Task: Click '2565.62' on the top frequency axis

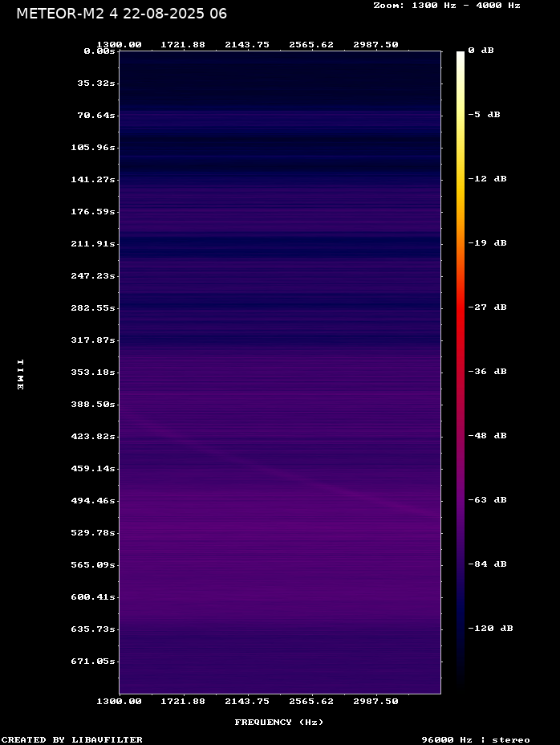Action: tap(311, 45)
